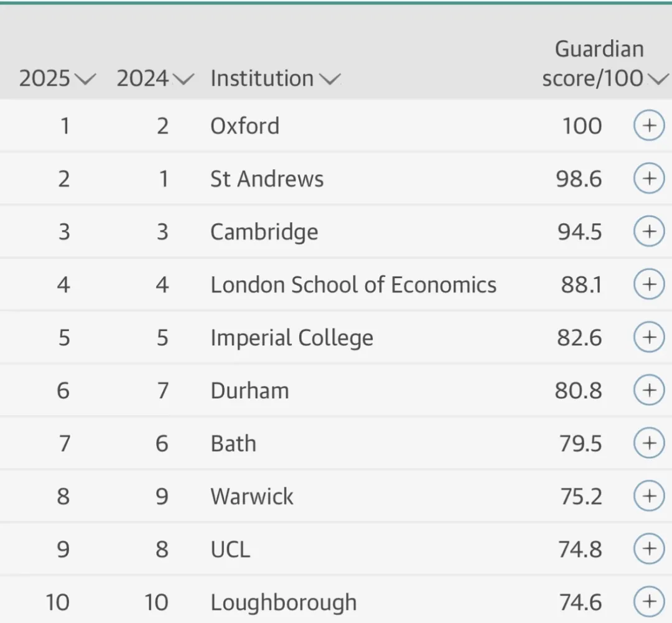Viewport: 672px width, 623px height.
Task: Expand the St Andrews plus icon
Action: [x=648, y=179]
